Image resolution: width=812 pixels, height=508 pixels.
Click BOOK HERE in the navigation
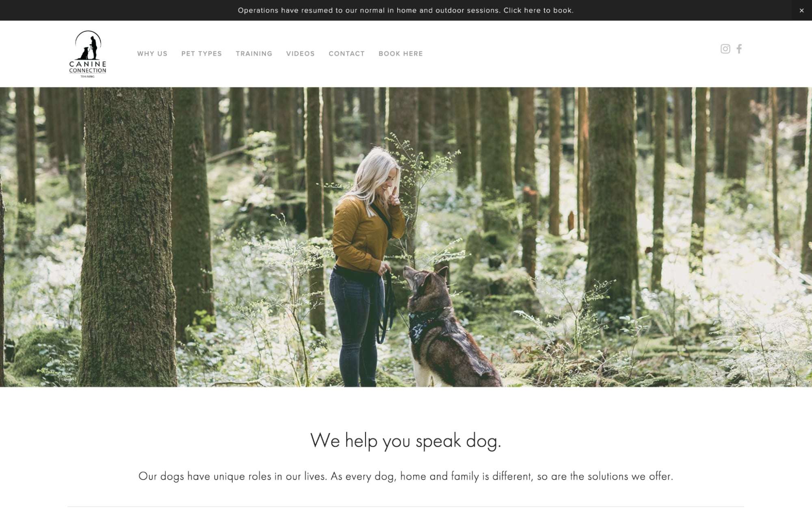401,54
